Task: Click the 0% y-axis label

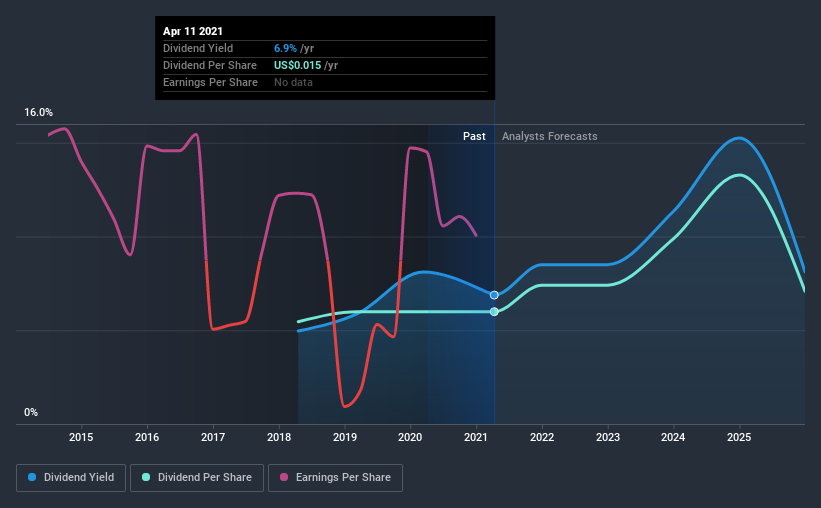Action: [31, 413]
